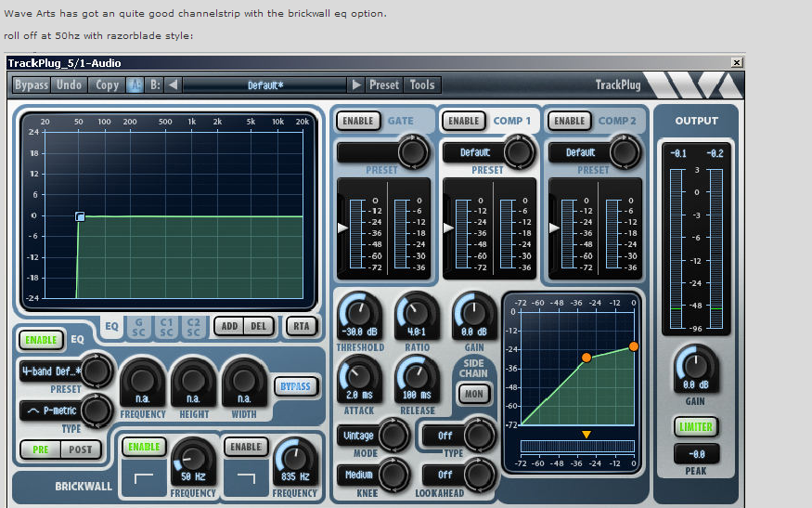Viewport: 812px width, 508px height.
Task: Open the 4-band Def EQ preset selector
Action: pyautogui.click(x=51, y=371)
